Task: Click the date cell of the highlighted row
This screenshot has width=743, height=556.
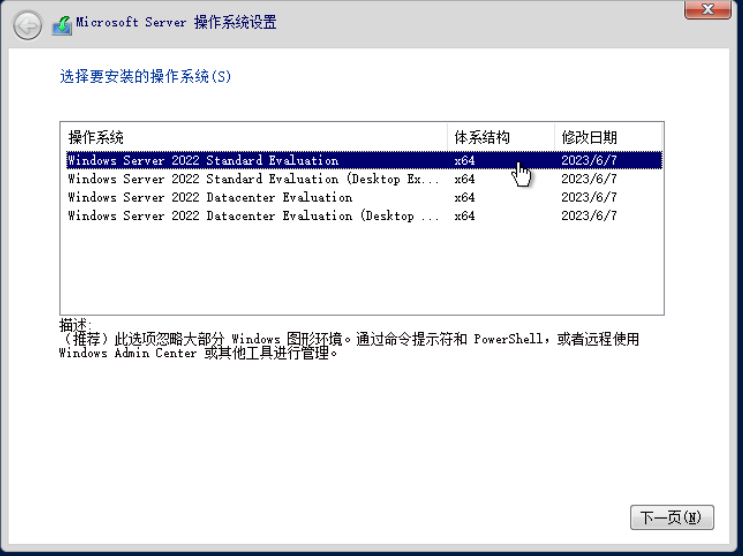Action: tap(589, 160)
